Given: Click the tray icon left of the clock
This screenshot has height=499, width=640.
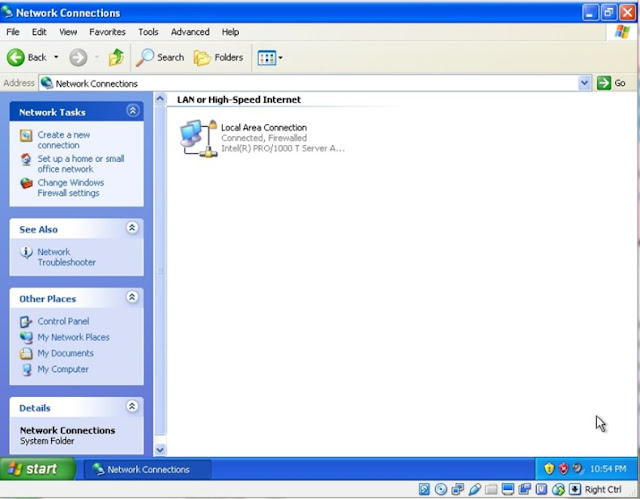Looking at the screenshot, I should (578, 468).
